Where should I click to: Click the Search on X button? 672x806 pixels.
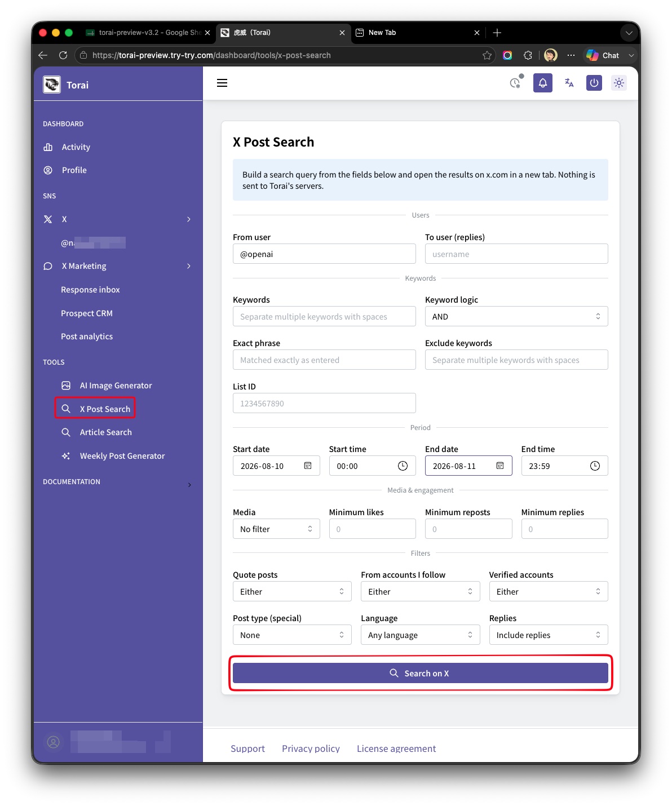(421, 673)
